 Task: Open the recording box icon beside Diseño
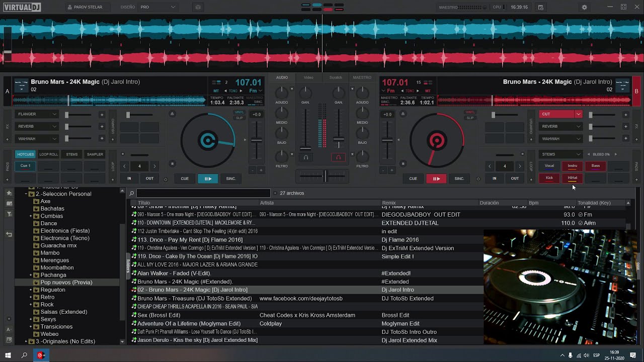(198, 7)
